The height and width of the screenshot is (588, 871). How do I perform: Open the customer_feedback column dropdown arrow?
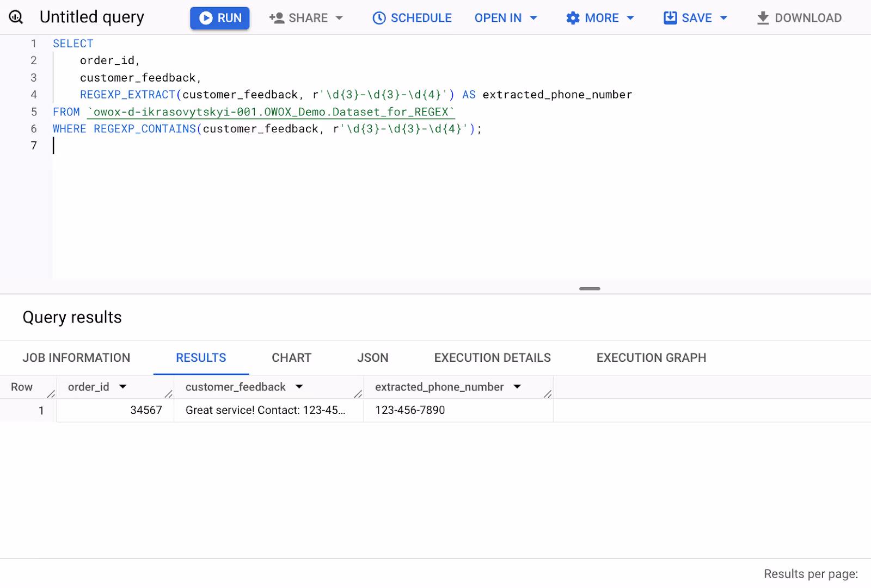coord(299,387)
